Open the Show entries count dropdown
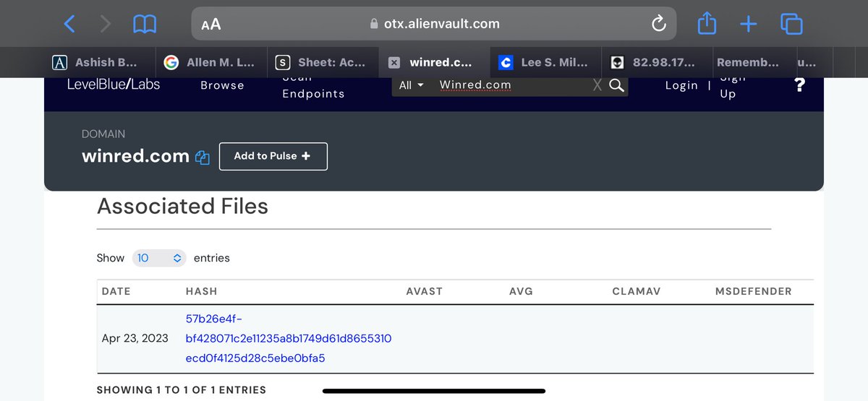Screen dimensions: 868x401 [x=158, y=258]
